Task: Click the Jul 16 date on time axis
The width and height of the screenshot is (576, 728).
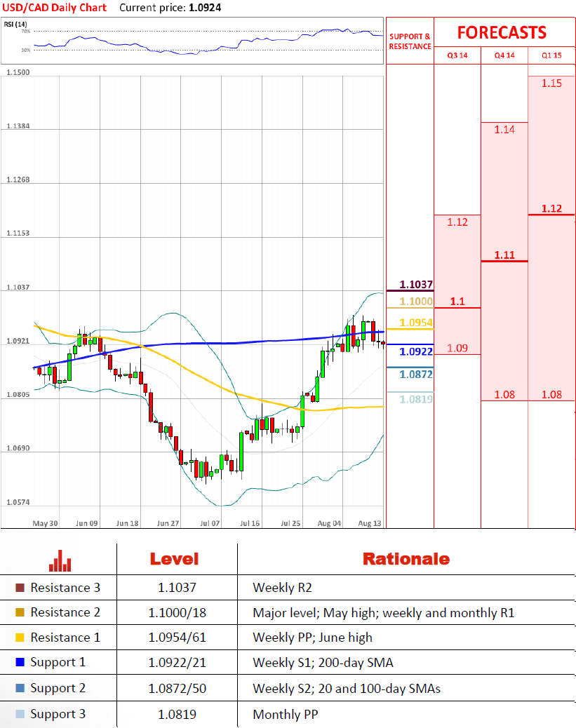Action: pos(250,523)
